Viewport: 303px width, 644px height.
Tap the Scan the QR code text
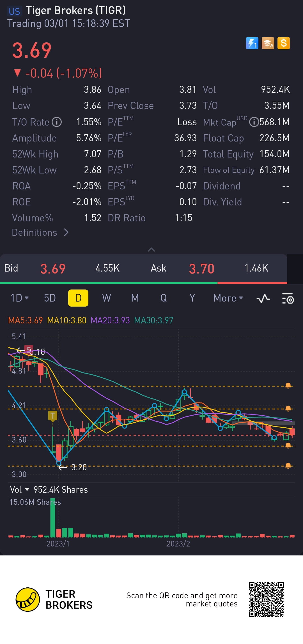(182, 599)
